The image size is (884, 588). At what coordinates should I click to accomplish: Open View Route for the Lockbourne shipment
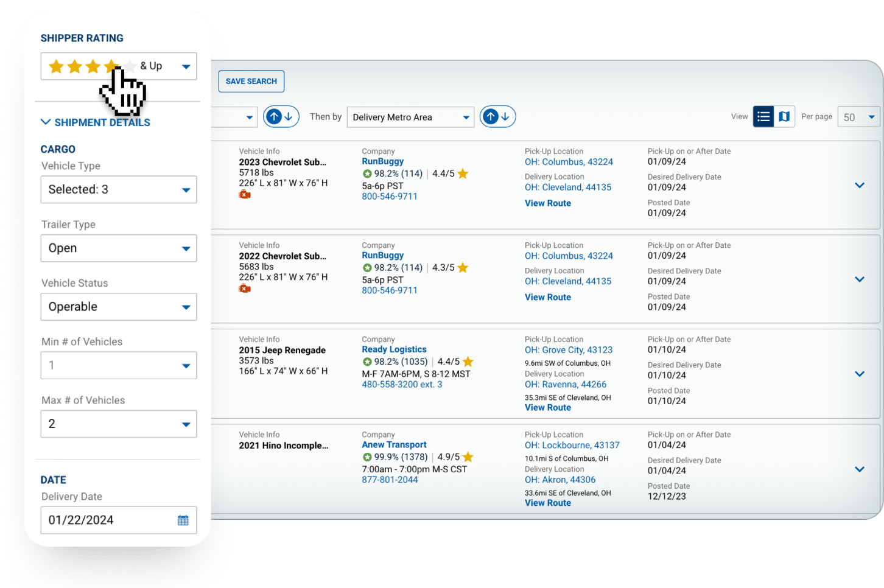(x=547, y=503)
